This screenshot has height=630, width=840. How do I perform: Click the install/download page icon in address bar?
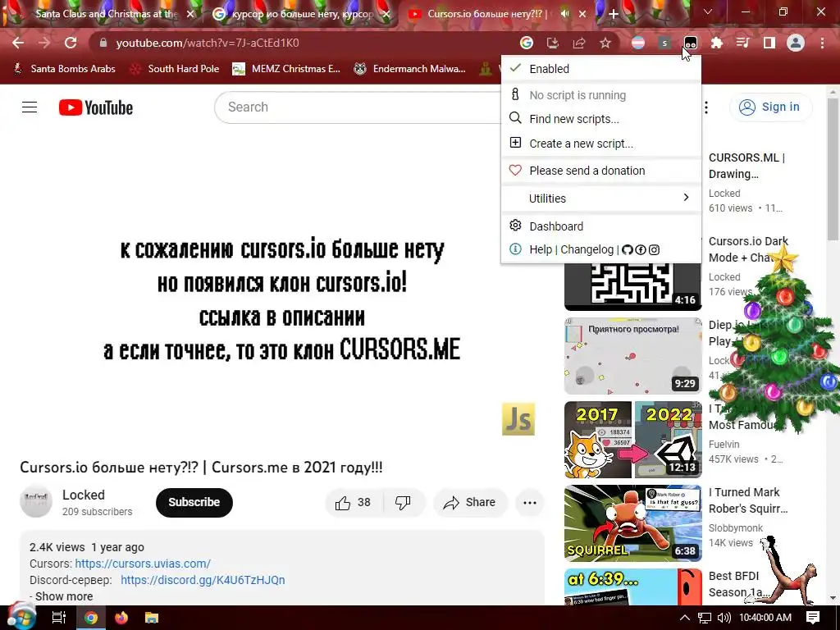pyautogui.click(x=552, y=43)
